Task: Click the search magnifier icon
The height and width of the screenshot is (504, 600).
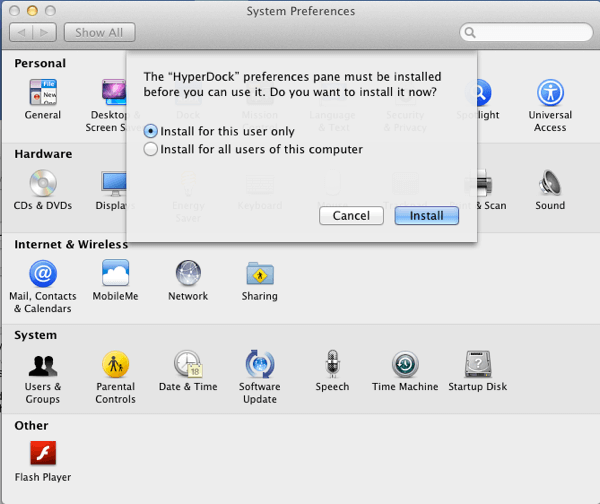Action: coord(470,33)
